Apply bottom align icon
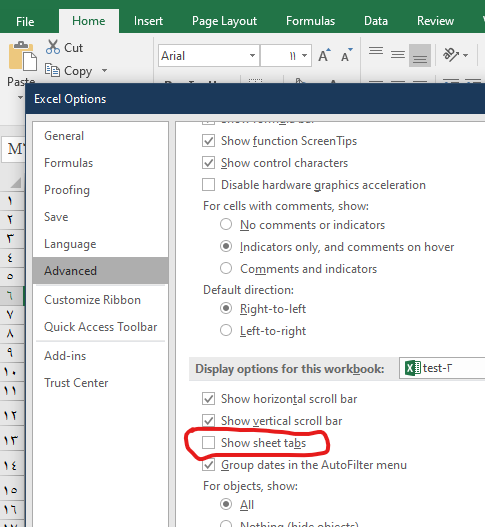The width and height of the screenshot is (485, 527). [x=420, y=55]
